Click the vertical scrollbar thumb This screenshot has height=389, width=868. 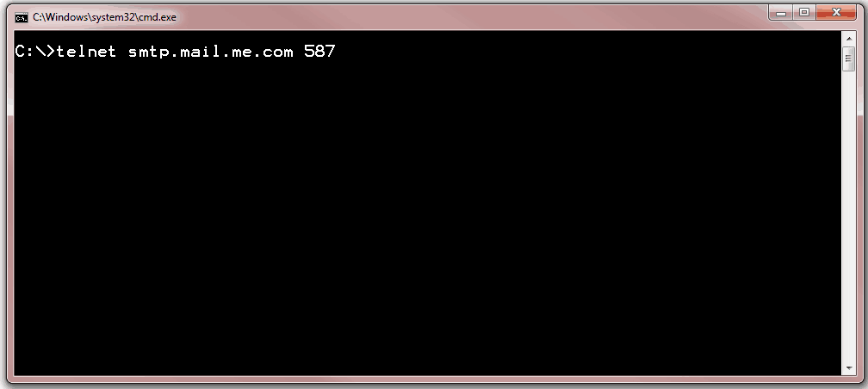(849, 59)
